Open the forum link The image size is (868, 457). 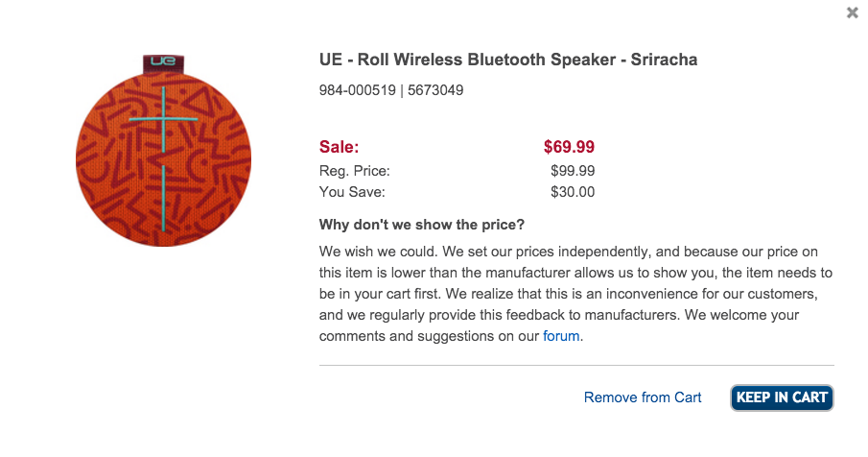[x=561, y=336]
